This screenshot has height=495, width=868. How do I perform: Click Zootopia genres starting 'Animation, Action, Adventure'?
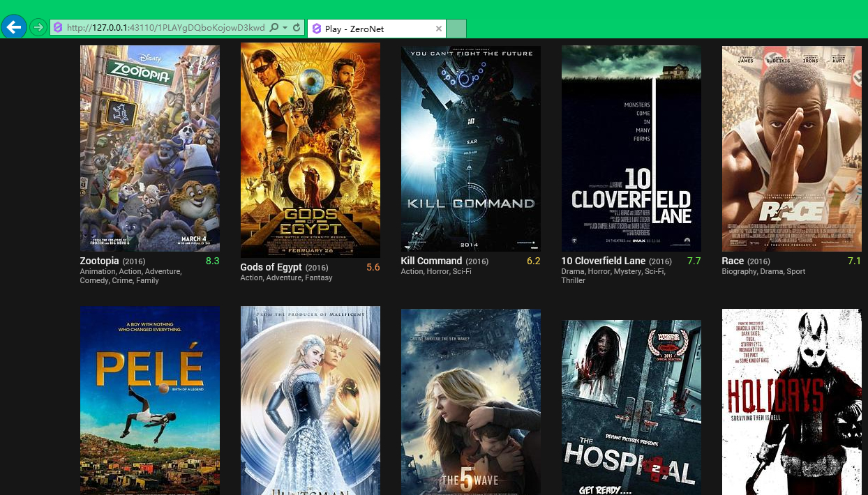pos(131,276)
